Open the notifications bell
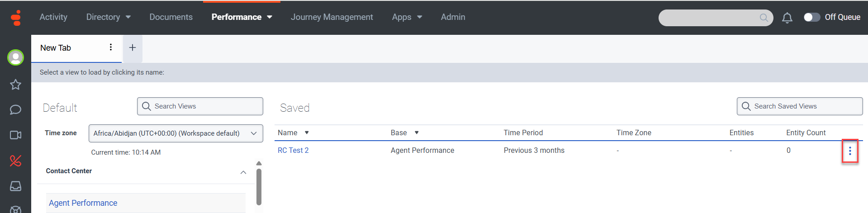868x213 pixels. [x=787, y=18]
